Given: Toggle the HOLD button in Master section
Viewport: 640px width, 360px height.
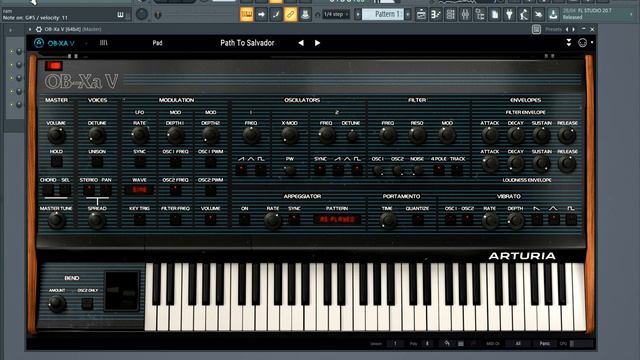Looking at the screenshot, I should point(56,162).
